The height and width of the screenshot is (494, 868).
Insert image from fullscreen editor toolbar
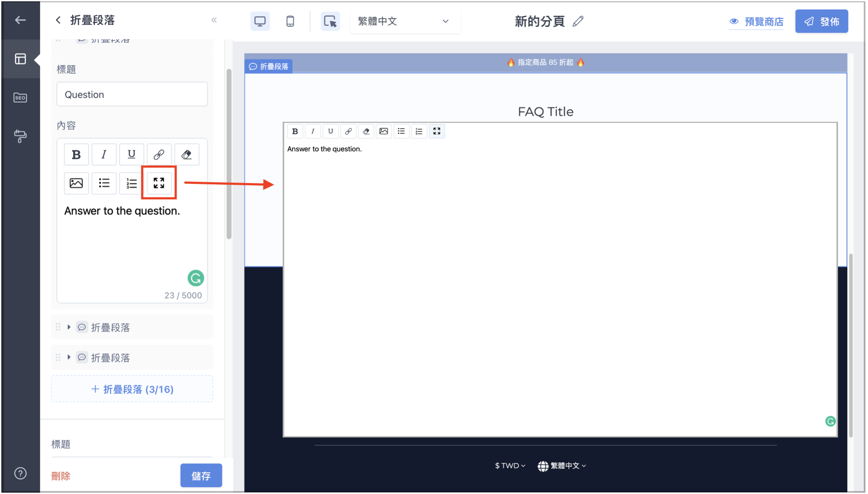click(384, 131)
